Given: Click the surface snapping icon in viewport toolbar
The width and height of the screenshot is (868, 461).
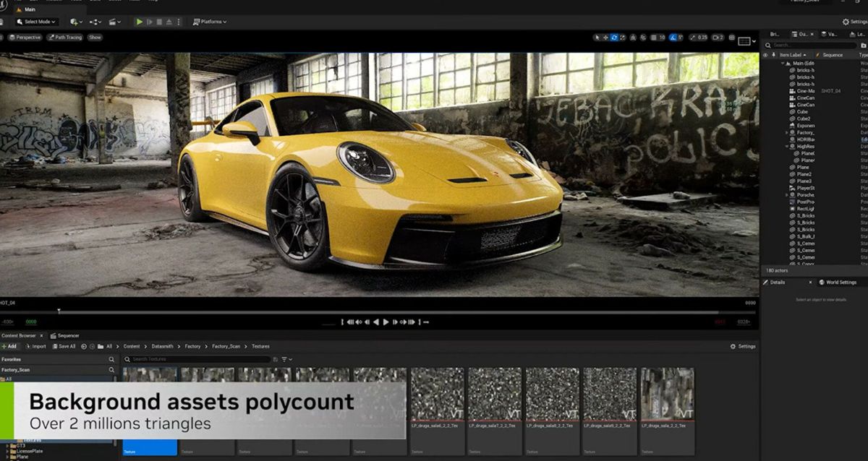Looking at the screenshot, I should 643,38.
